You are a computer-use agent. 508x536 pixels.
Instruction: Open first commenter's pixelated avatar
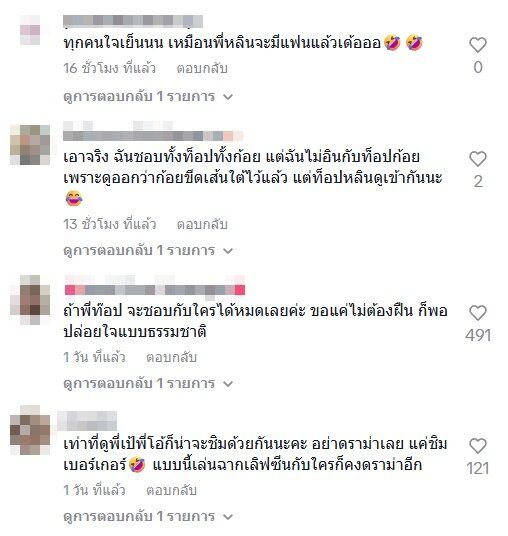30,30
